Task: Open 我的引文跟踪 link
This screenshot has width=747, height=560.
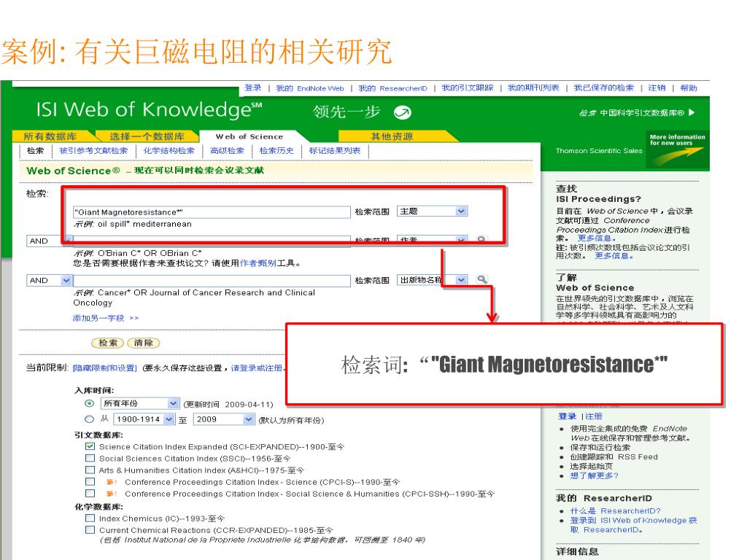Action: [468, 87]
